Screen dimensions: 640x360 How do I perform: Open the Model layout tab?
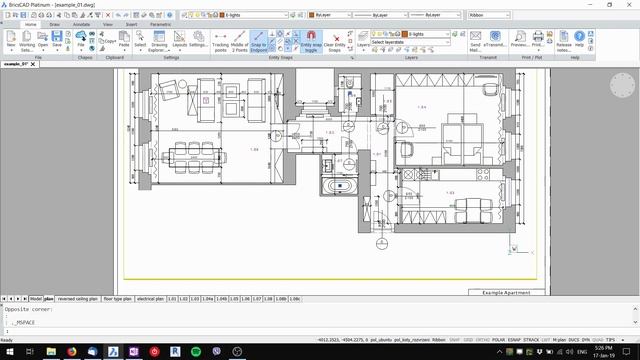pyautogui.click(x=36, y=299)
